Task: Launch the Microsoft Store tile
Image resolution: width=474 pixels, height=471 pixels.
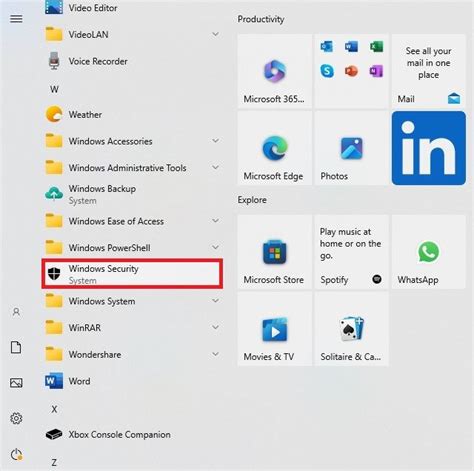Action: pyautogui.click(x=275, y=252)
